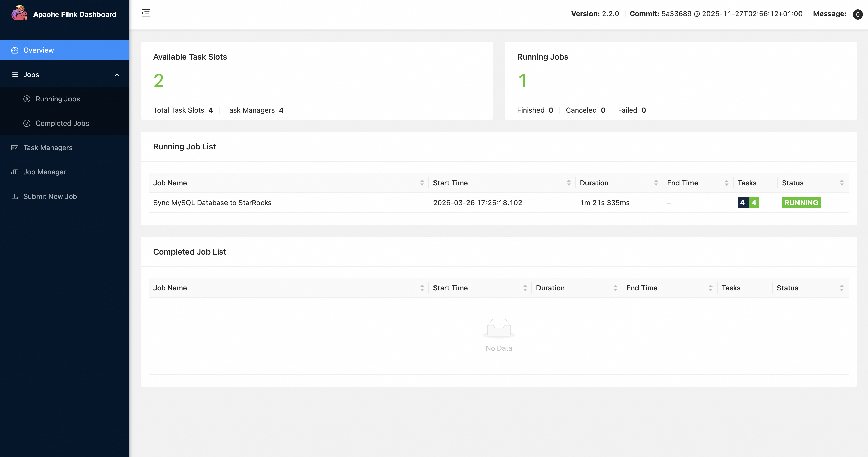Click the Total Task Slots 4 label
868x457 pixels.
coord(183,110)
